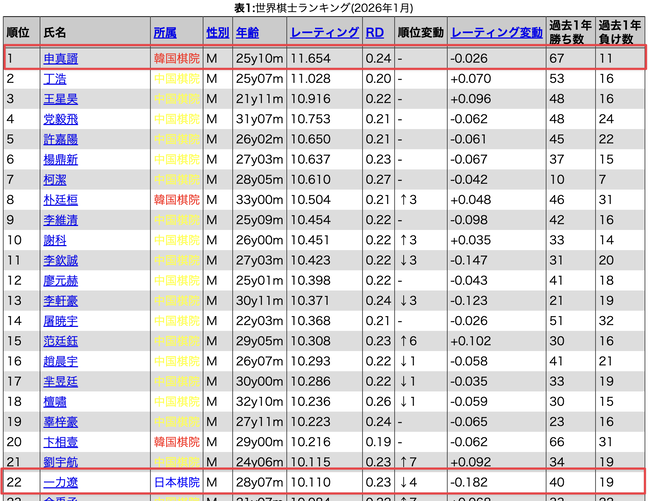This screenshot has height=501, width=650.
Task: Open player 卞相壹 profile link
Action: (61, 442)
